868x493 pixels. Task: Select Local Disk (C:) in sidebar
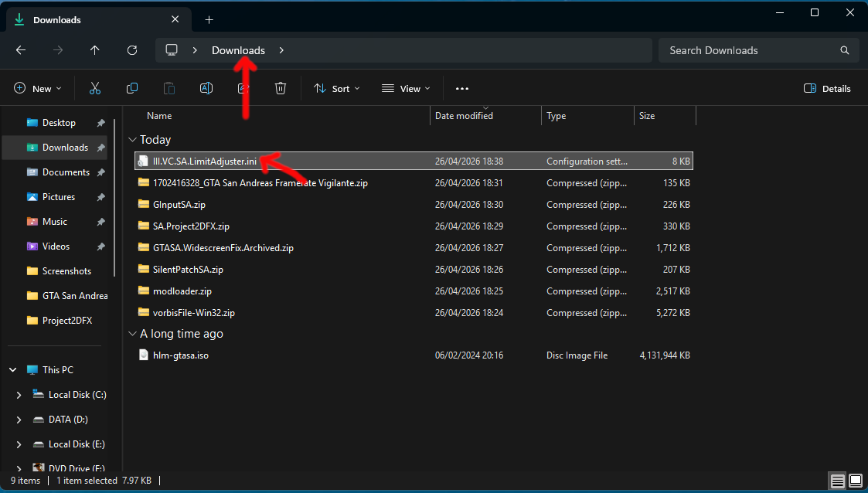point(77,395)
